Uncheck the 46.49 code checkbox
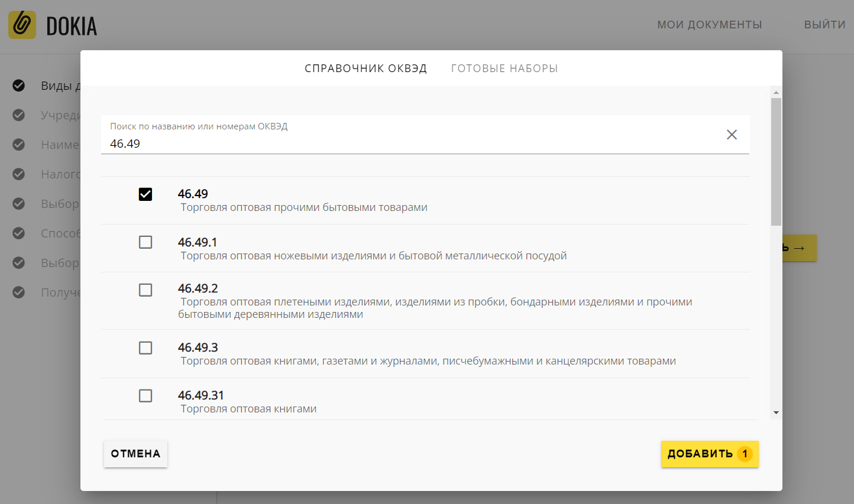The width and height of the screenshot is (854, 504). pyautogui.click(x=145, y=194)
